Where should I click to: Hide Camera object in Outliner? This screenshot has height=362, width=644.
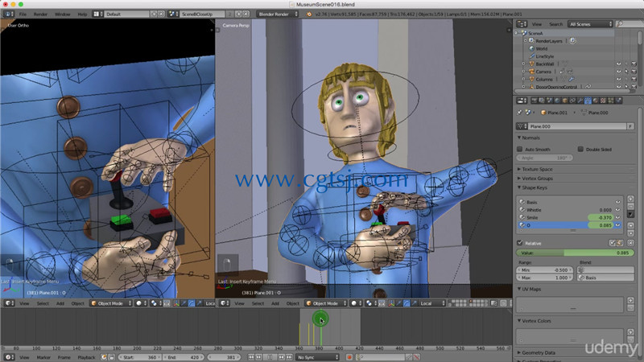click(618, 72)
